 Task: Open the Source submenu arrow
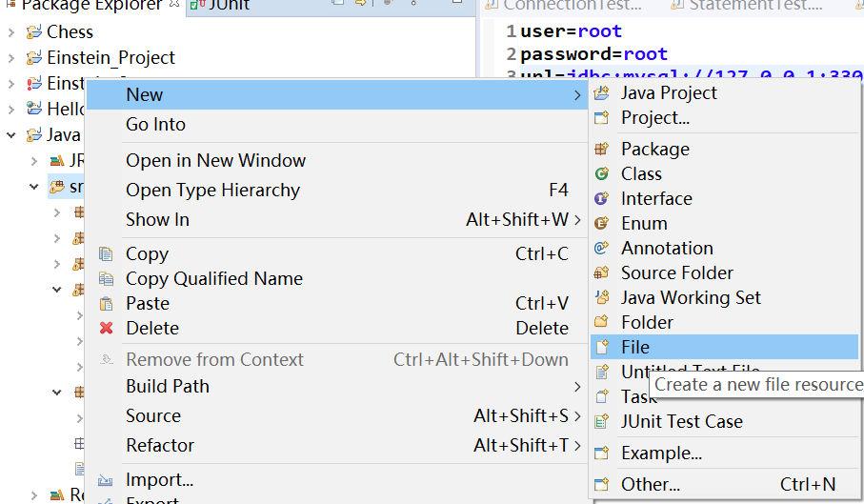coord(577,415)
